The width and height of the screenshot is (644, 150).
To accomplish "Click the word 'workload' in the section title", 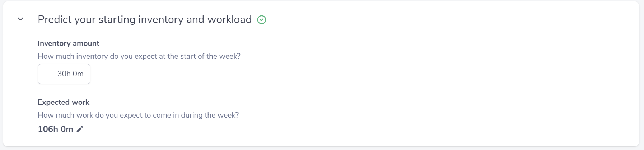I will [x=229, y=19].
